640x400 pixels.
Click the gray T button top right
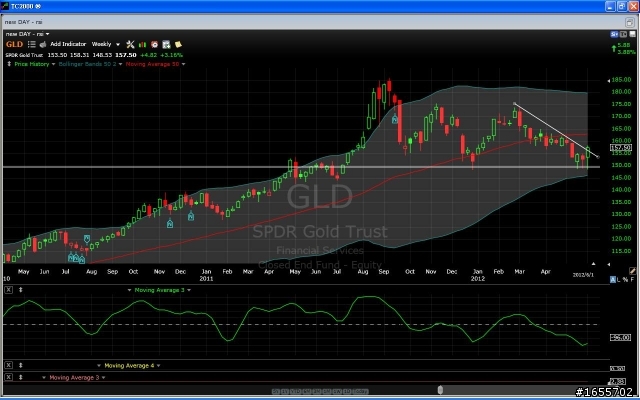coord(623,34)
